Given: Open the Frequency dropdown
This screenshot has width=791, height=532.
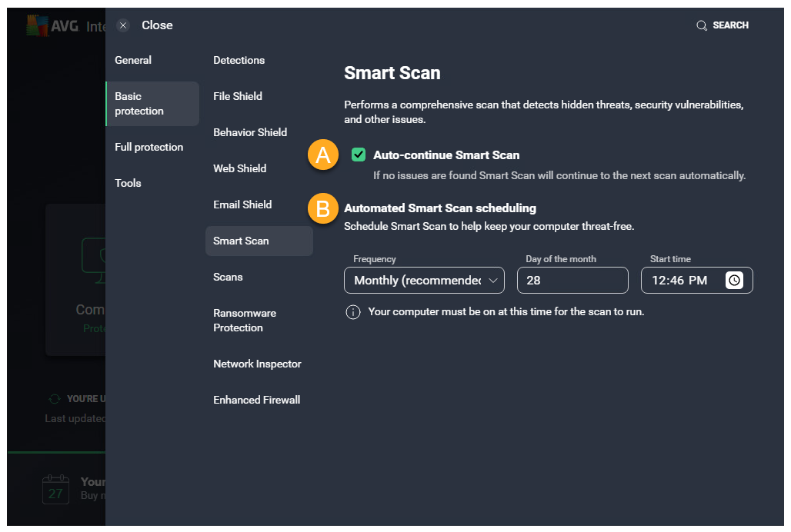Looking at the screenshot, I should point(424,281).
